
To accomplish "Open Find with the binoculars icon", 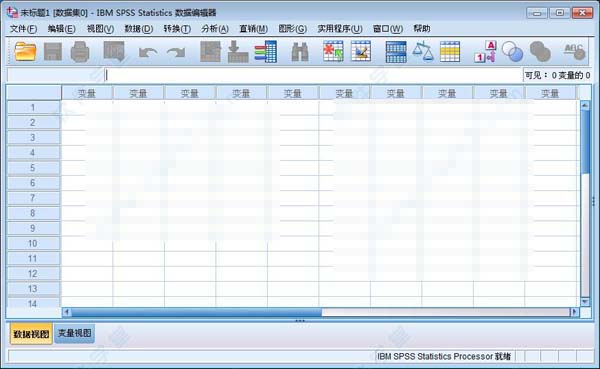I will 300,52.
